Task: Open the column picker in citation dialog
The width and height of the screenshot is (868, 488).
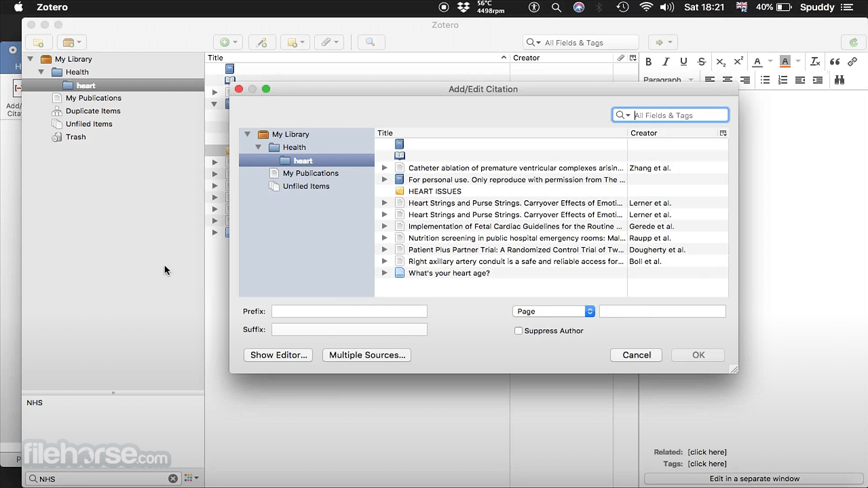Action: click(x=723, y=133)
